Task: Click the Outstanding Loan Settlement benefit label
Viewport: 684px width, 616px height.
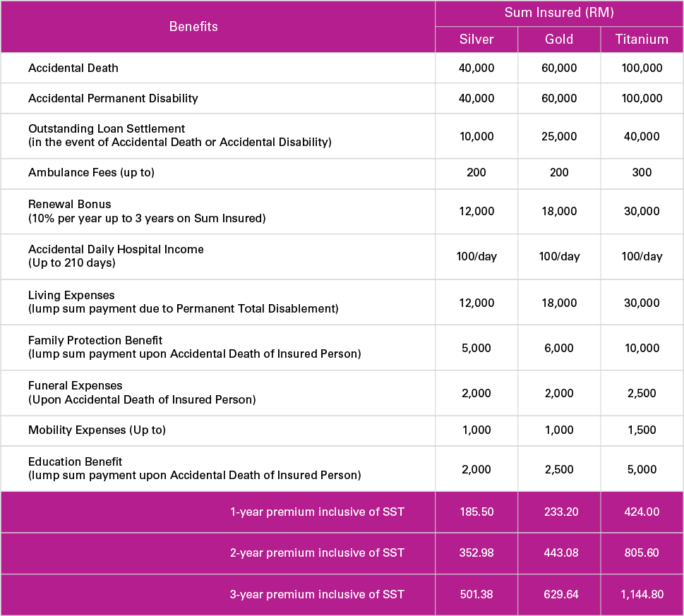Action: point(107,129)
